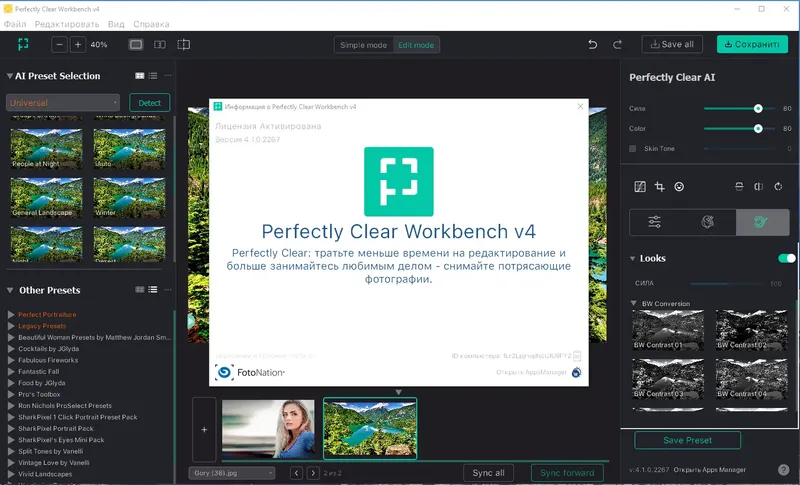Viewport: 800px width, 485px height.
Task: Open AI Preset Selection more options
Action: tap(168, 75)
